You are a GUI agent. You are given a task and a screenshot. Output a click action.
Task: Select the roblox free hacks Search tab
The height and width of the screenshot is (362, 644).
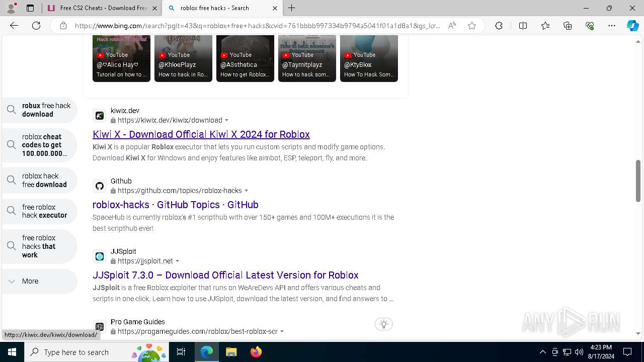coord(221,8)
